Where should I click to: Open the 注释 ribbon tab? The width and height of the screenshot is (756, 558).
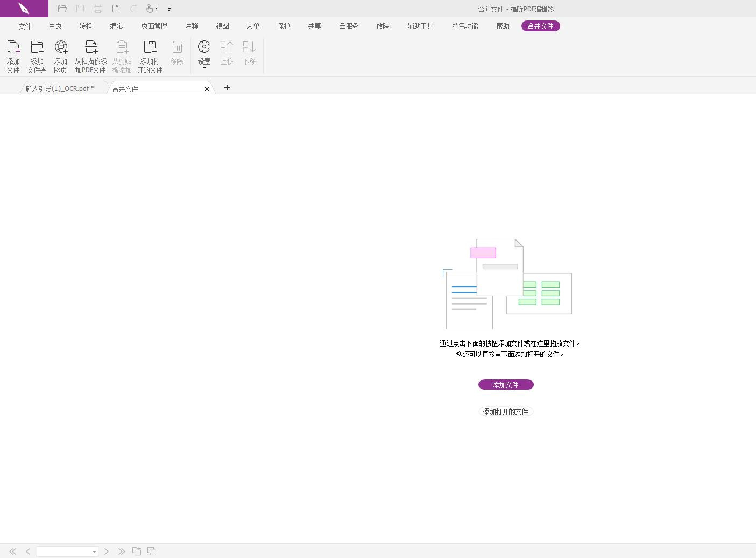click(x=192, y=26)
